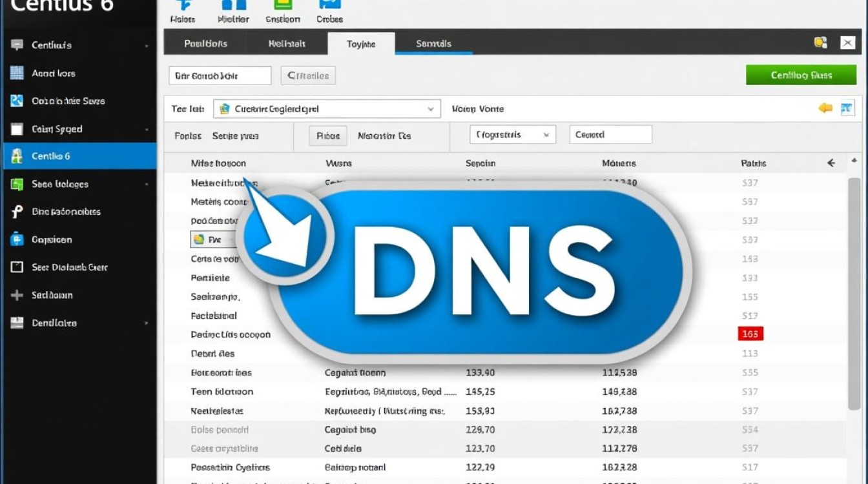Image resolution: width=868 pixels, height=484 pixels.
Task: Click the yellow icon in the tab bar
Action: pos(820,43)
